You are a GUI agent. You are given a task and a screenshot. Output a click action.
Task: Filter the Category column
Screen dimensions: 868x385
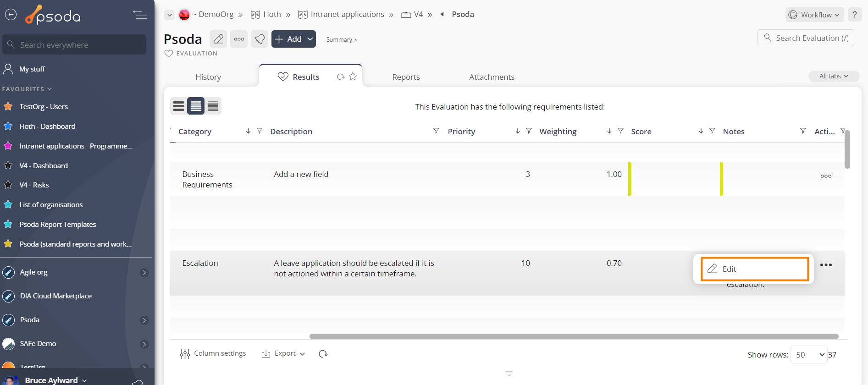[260, 131]
